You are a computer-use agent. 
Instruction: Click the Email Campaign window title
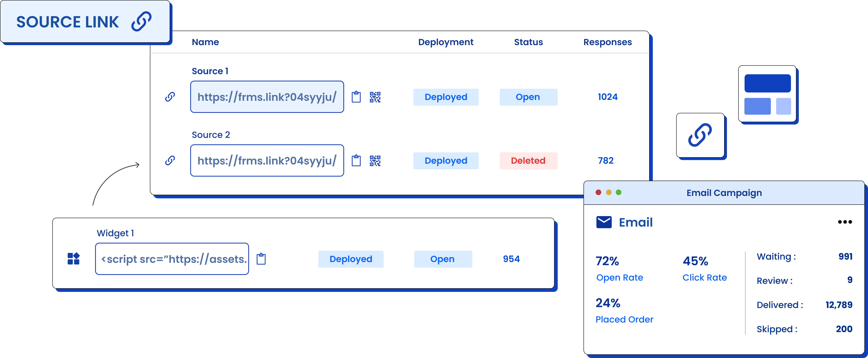[x=724, y=193]
